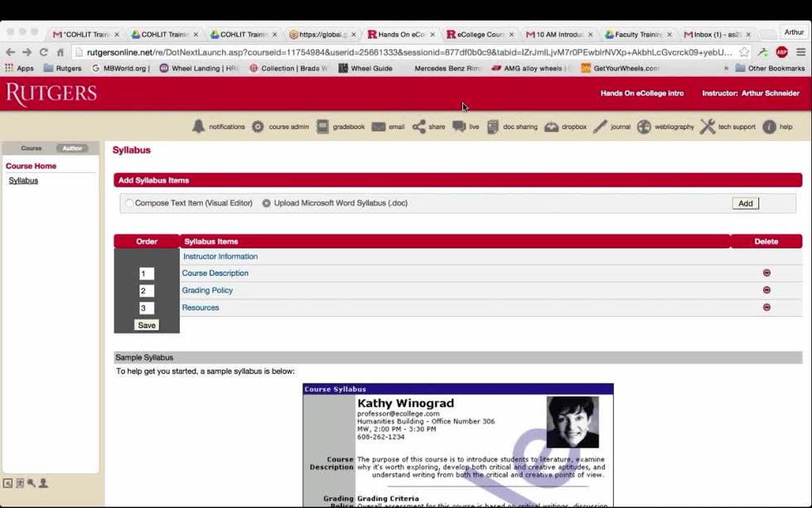Open the Resources link
This screenshot has width=812, height=508.
tap(201, 307)
